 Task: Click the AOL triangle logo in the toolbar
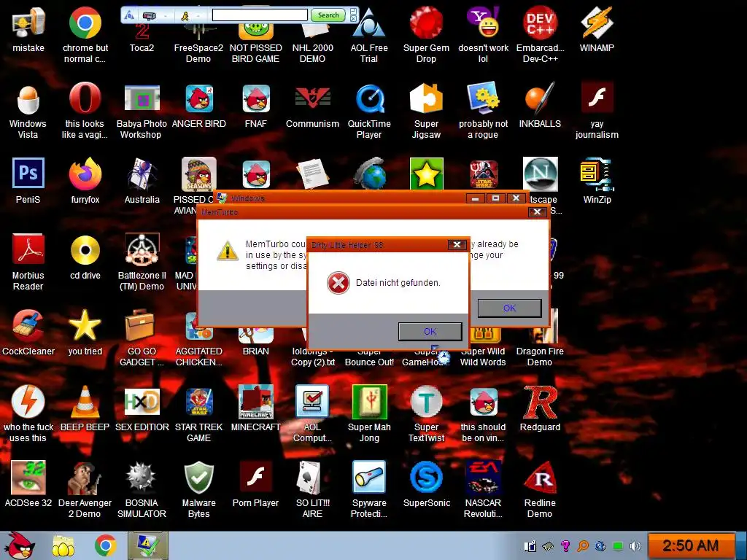pos(129,15)
